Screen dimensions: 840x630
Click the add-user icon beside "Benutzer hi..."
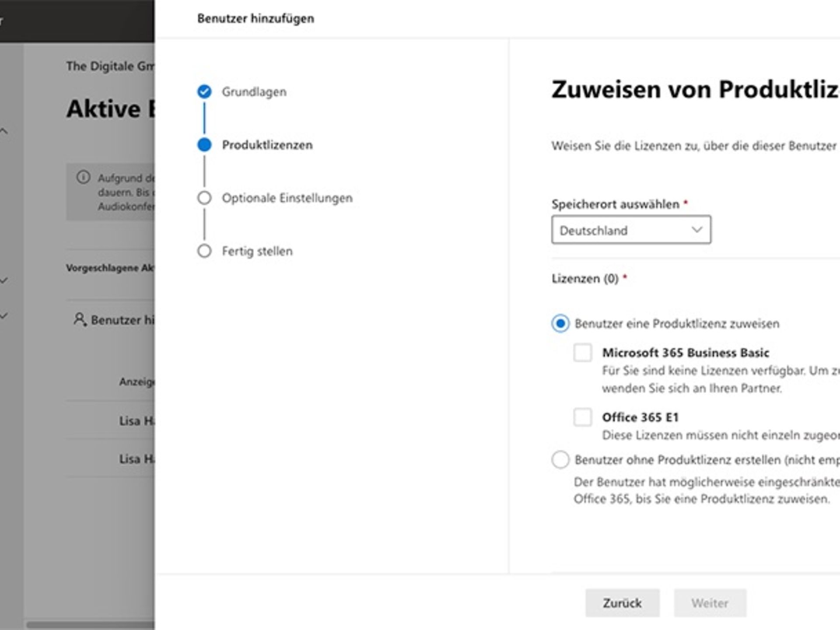80,319
